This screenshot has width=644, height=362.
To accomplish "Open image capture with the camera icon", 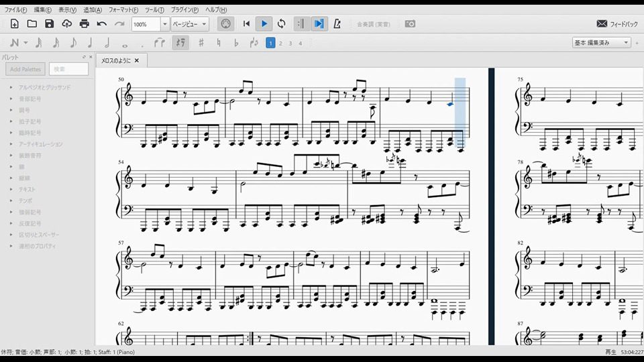I will [x=410, y=24].
